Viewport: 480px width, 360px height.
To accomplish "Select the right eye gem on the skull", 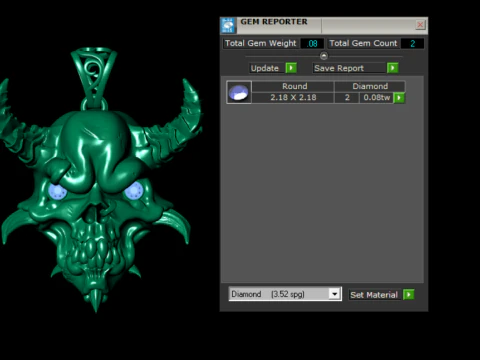I will click(134, 191).
